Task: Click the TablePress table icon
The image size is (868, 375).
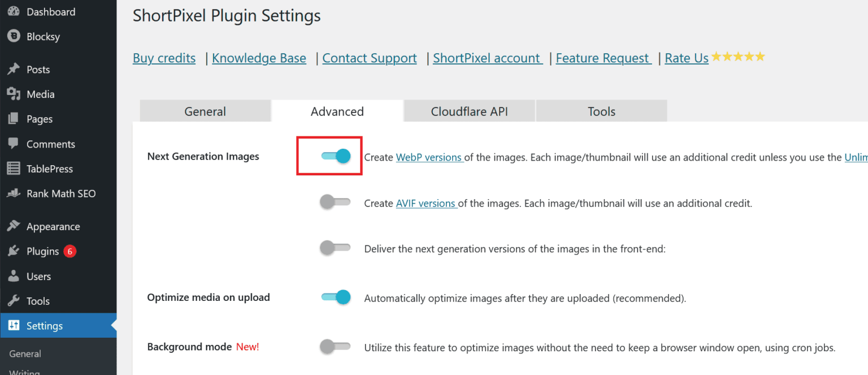Action: pos(14,169)
